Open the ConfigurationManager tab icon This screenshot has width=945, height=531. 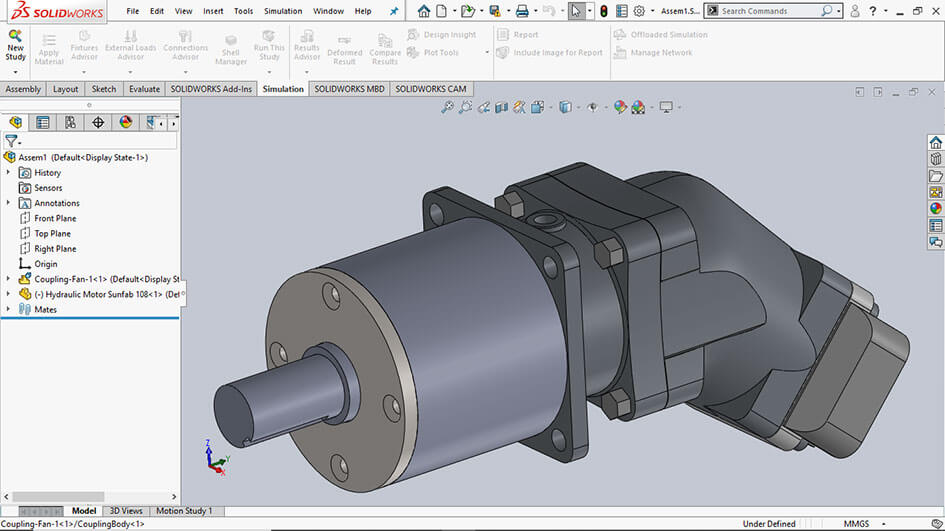[70, 122]
